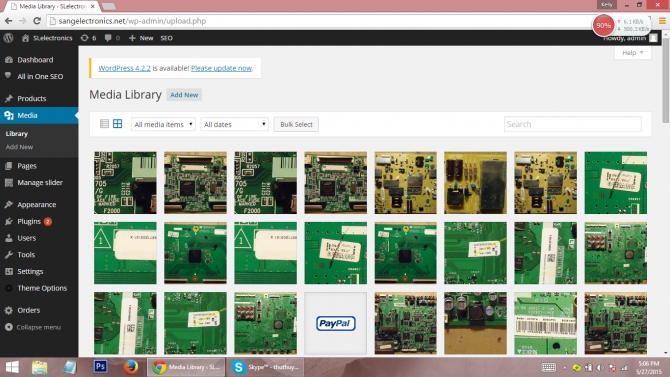Open the Users menu
670x377 pixels.
click(x=26, y=238)
